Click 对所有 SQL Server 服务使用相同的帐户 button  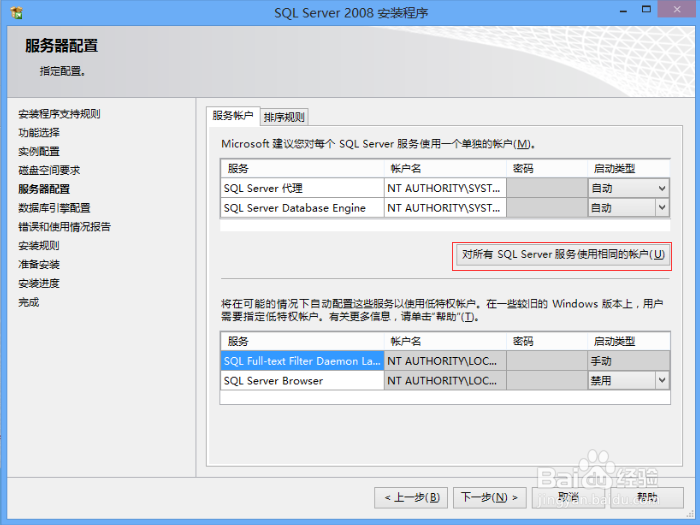562,256
